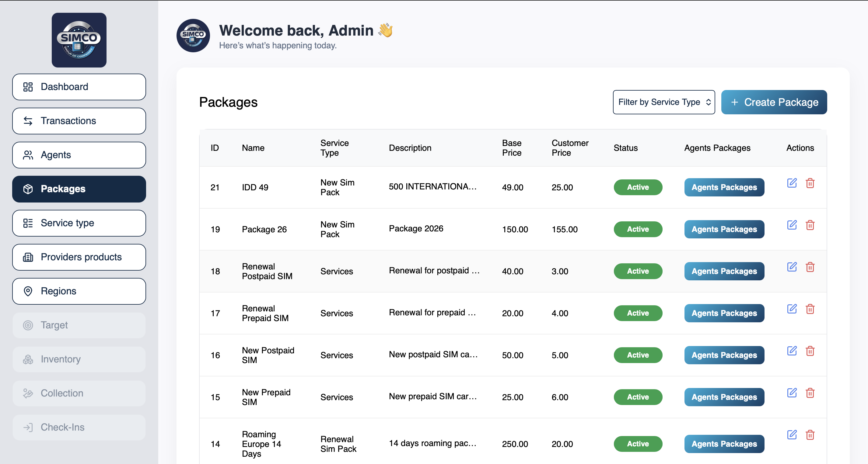The height and width of the screenshot is (464, 868).
Task: Select the Packages box icon
Action: tap(28, 189)
